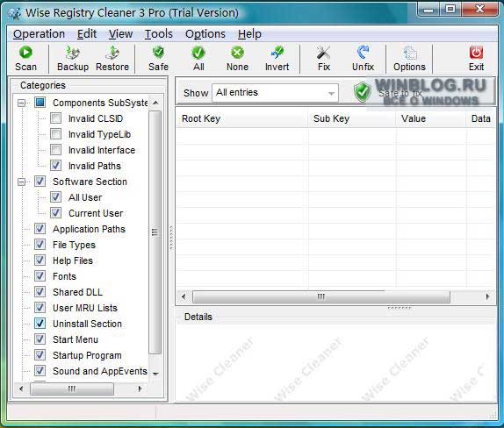This screenshot has width=504, height=428.
Task: Uncheck the Sound and AppEvents checkbox
Action: click(40, 370)
